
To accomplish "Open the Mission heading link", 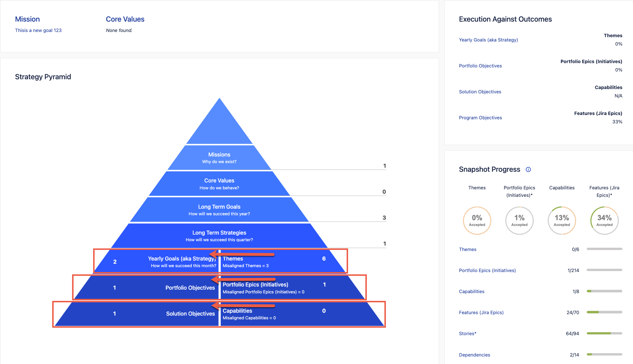I will tap(27, 19).
